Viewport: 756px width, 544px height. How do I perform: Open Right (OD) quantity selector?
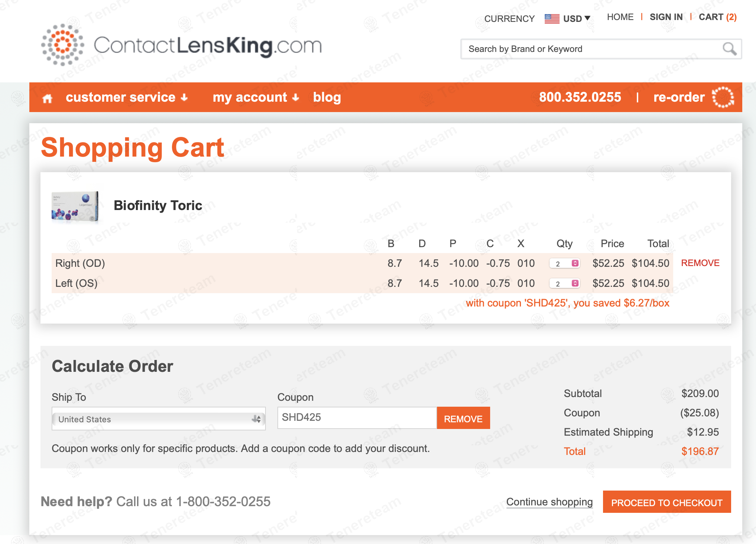pyautogui.click(x=564, y=263)
